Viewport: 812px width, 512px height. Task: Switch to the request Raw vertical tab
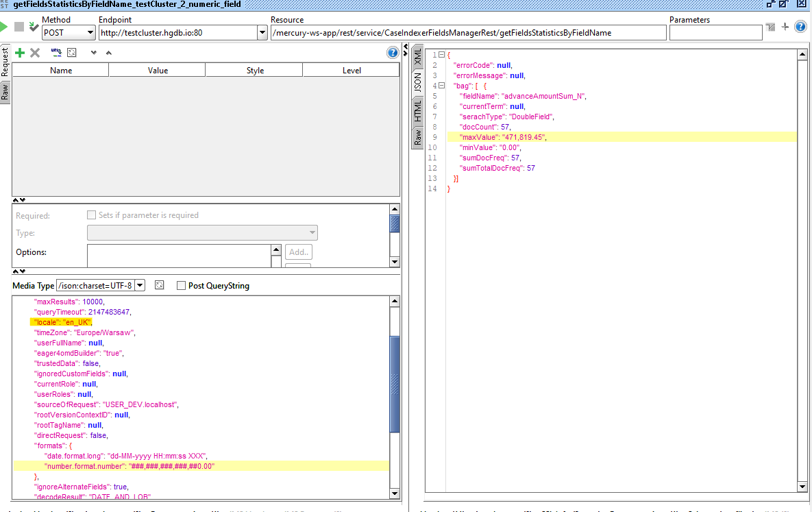pos(5,93)
